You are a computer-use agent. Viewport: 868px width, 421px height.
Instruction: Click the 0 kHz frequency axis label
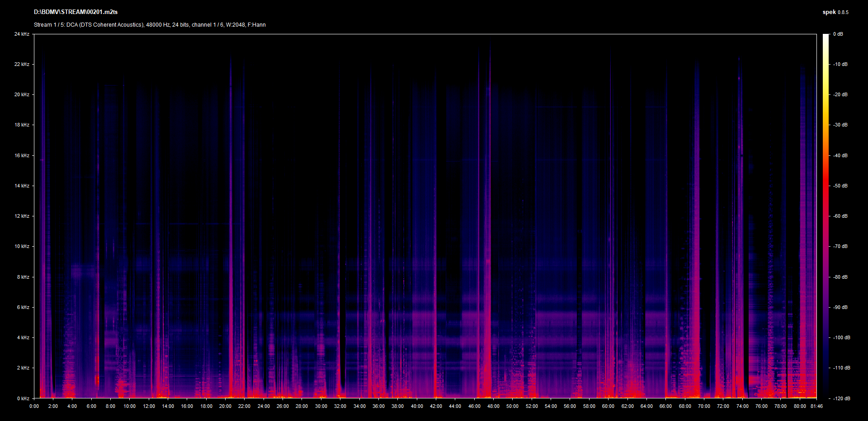point(23,398)
